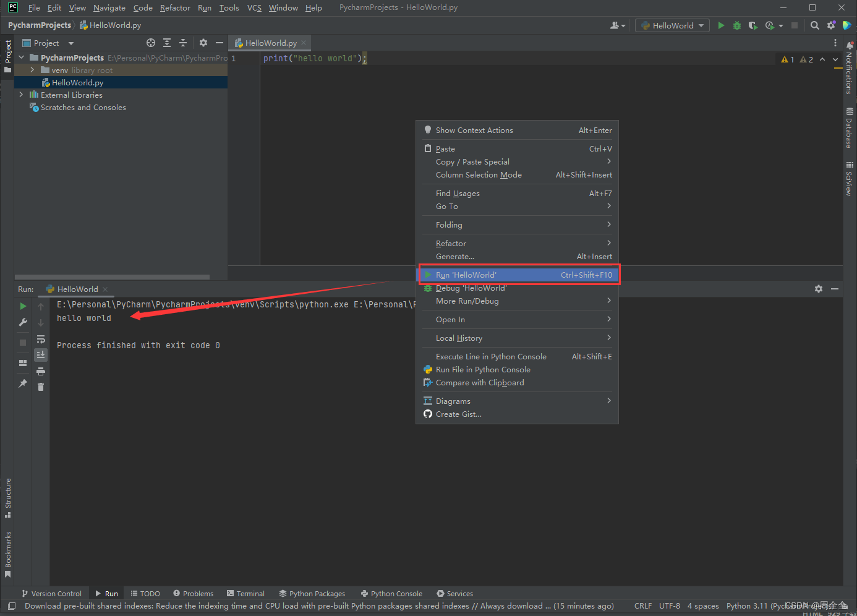Select Paste in context menu
The height and width of the screenshot is (616, 857).
(x=518, y=148)
